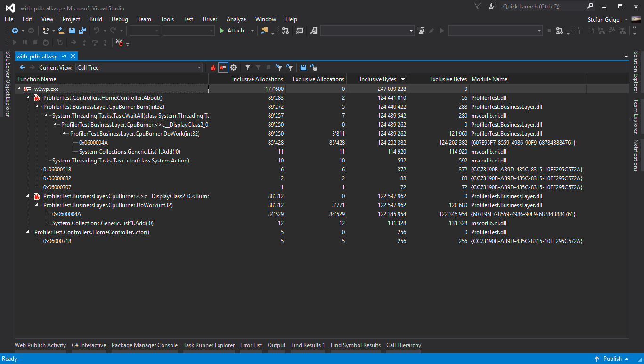Viewport: 644px width, 364px height.
Task: Click the rightmost reset filter funnel icon
Action: point(289,67)
